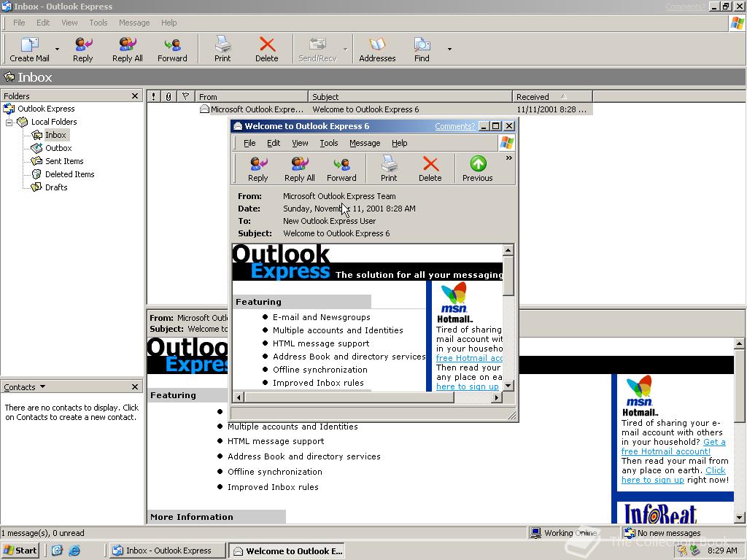
Task: Click Reply in main Inbox toolbar
Action: coord(83,49)
